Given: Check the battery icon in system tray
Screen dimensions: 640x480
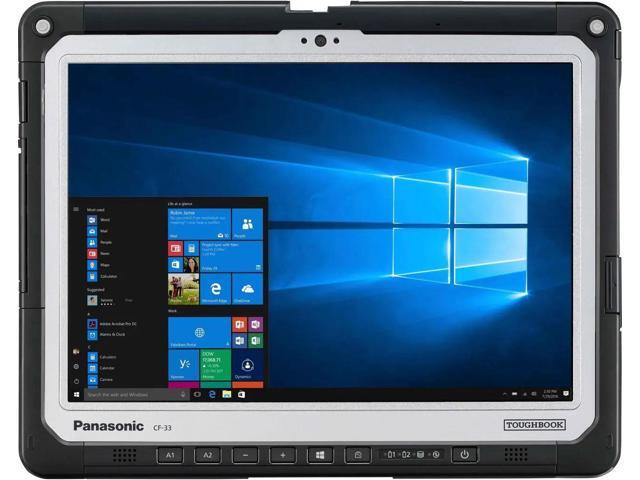Looking at the screenshot, I should [x=514, y=394].
